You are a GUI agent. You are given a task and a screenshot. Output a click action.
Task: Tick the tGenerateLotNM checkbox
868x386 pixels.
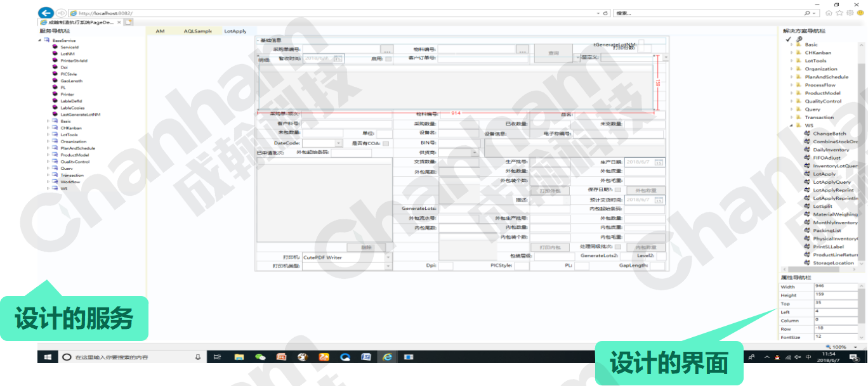(x=640, y=44)
